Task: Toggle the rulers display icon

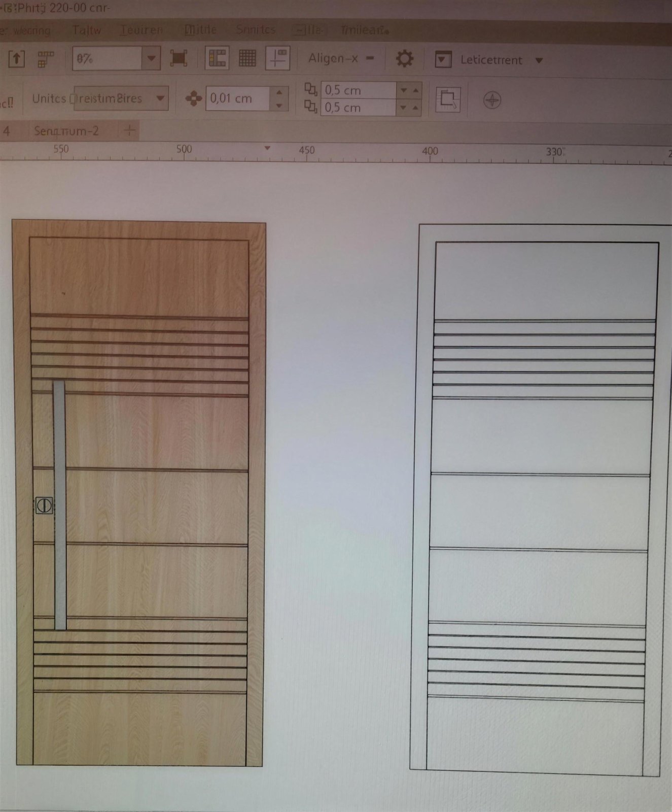Action: pos(217,58)
